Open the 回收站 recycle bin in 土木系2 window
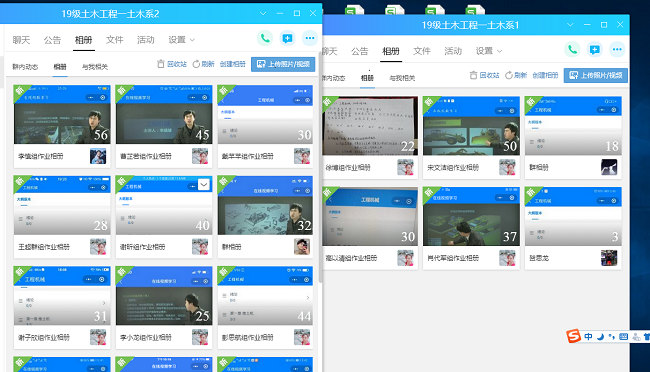Viewport: 650px width, 372px height. [x=172, y=64]
